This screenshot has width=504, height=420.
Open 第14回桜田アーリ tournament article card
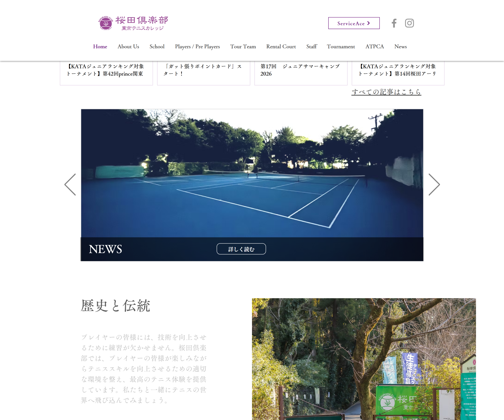click(398, 73)
